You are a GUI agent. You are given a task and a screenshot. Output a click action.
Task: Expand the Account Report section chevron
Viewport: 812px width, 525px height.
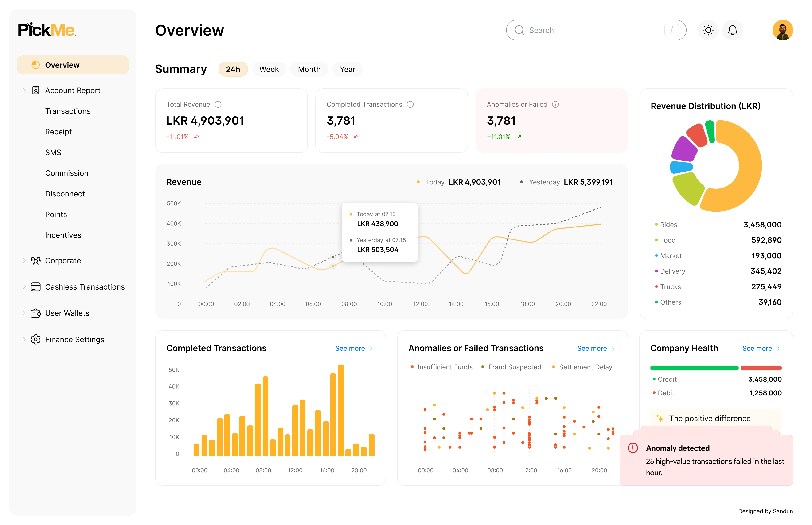click(24, 90)
